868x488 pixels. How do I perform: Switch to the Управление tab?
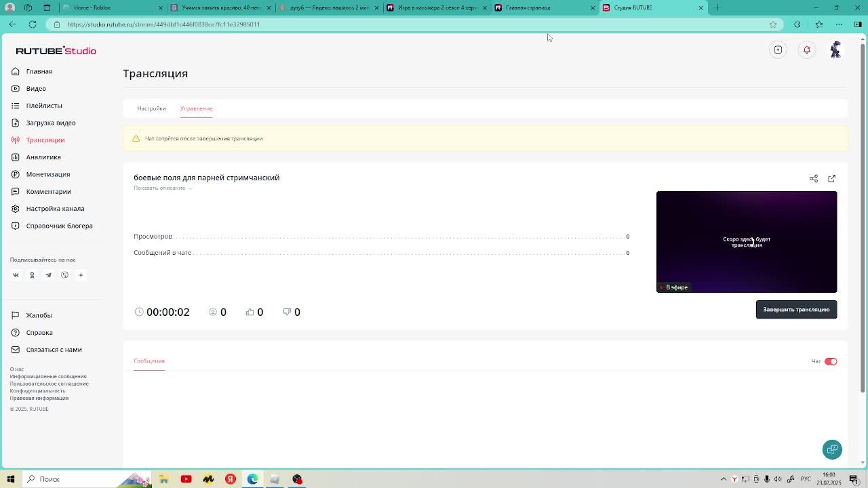[196, 108]
